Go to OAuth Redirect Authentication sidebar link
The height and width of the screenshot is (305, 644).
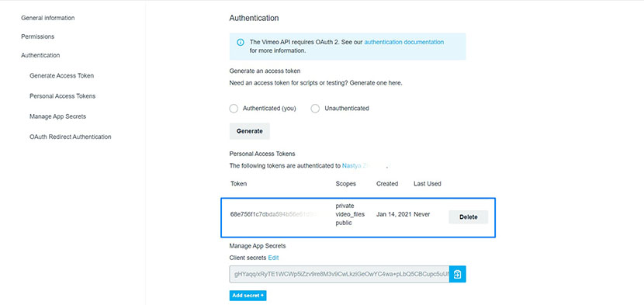pos(71,137)
